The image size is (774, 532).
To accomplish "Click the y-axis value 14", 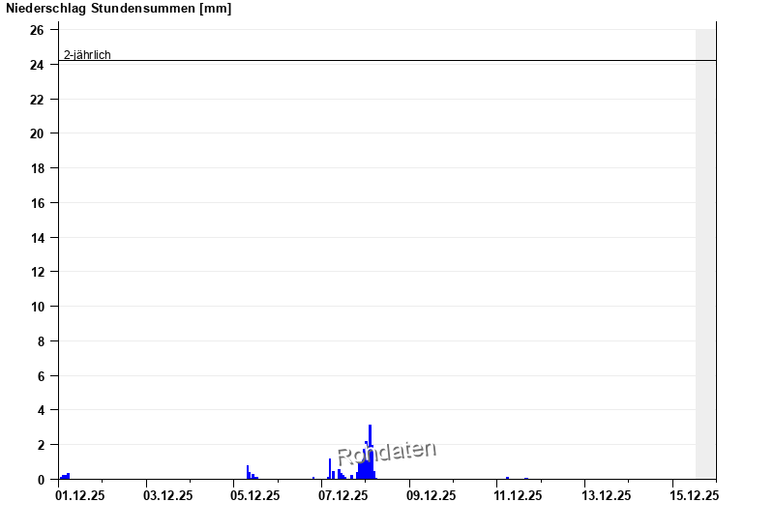I will [x=37, y=237].
